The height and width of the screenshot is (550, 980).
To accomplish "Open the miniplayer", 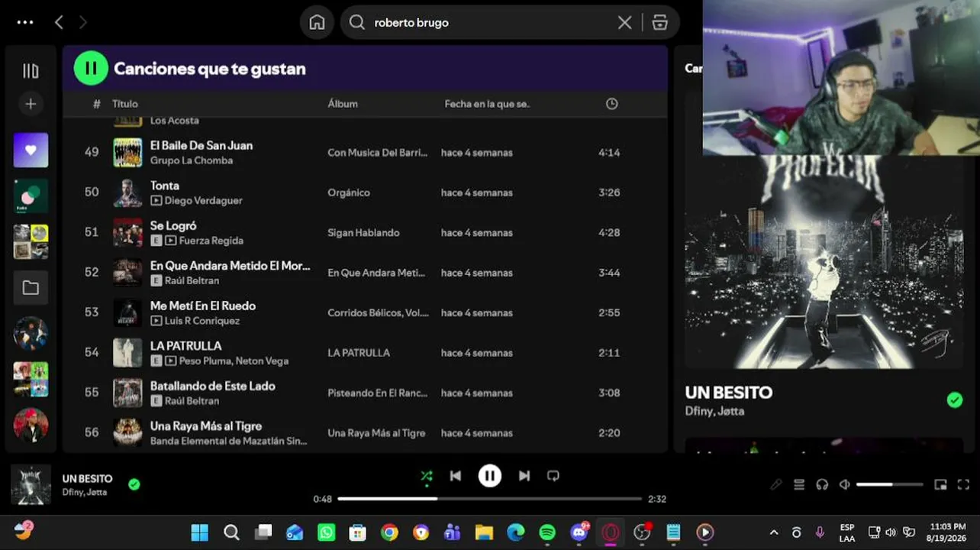I will click(x=940, y=484).
